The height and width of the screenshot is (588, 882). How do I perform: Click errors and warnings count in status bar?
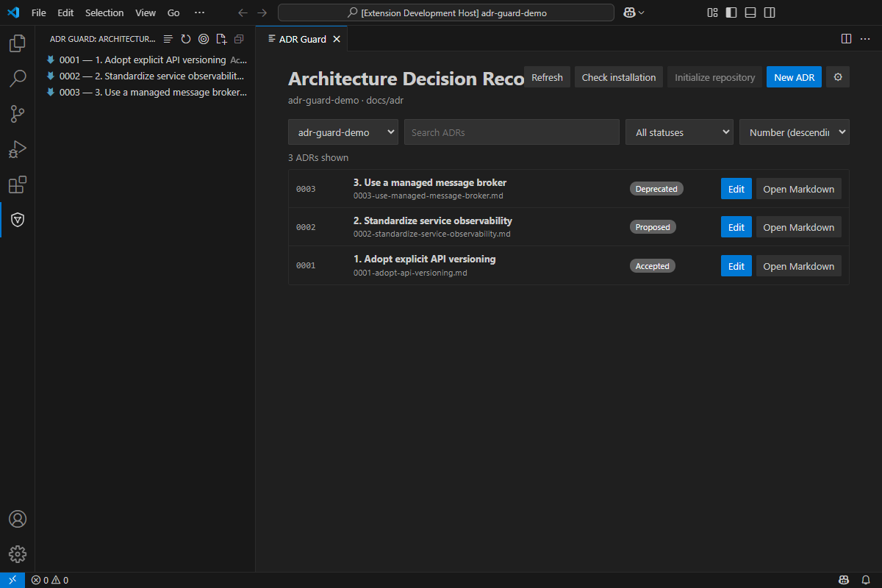(50, 580)
